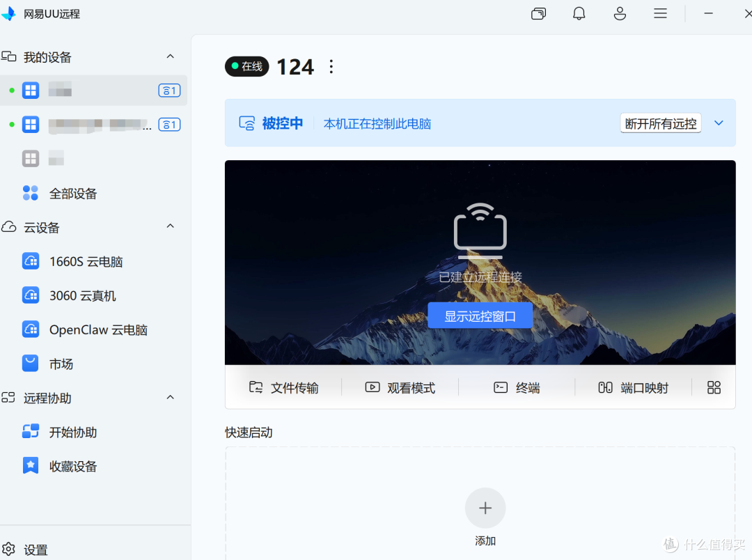The image size is (752, 560).
Task: Collapse the 远程协助 section
Action: click(x=171, y=397)
